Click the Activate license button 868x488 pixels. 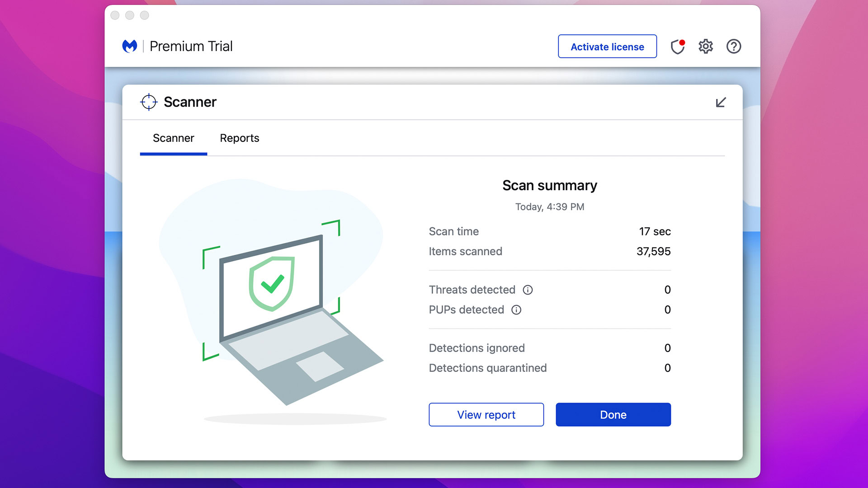[x=607, y=47]
